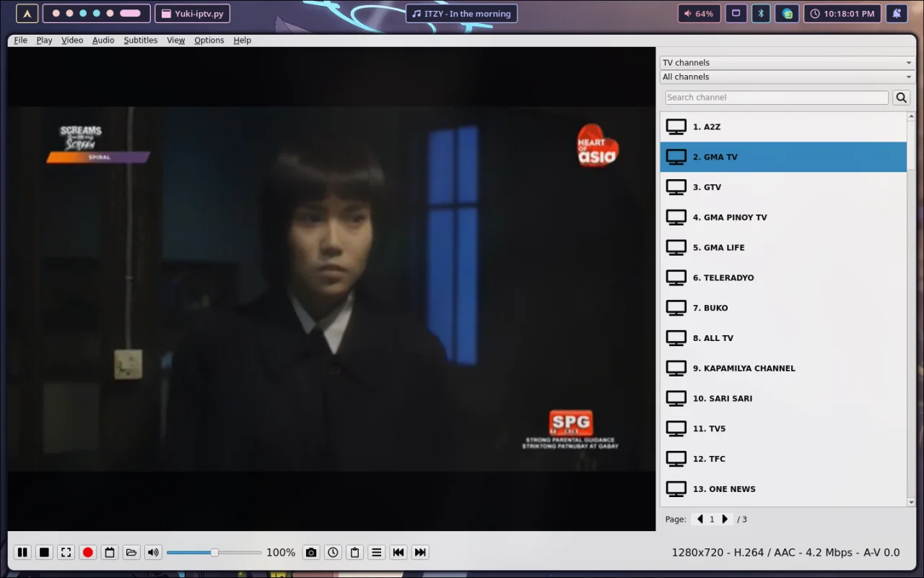Mute audio with the speaker button
This screenshot has height=578, width=924.
(x=153, y=553)
